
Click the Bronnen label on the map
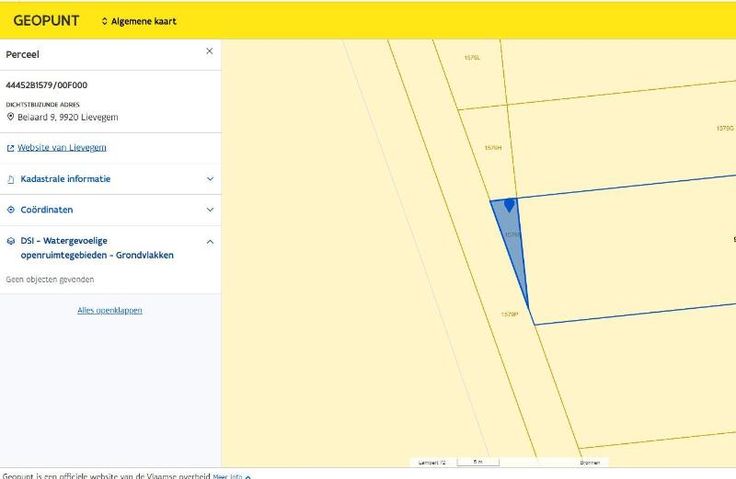[x=589, y=463]
